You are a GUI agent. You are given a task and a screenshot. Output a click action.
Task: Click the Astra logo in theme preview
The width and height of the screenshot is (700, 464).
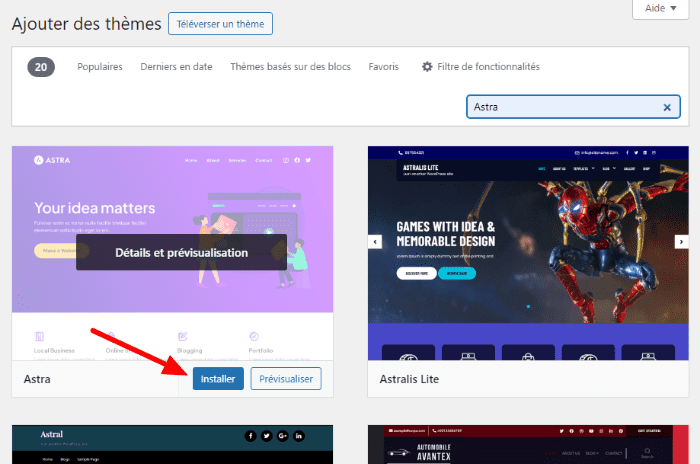[x=52, y=160]
